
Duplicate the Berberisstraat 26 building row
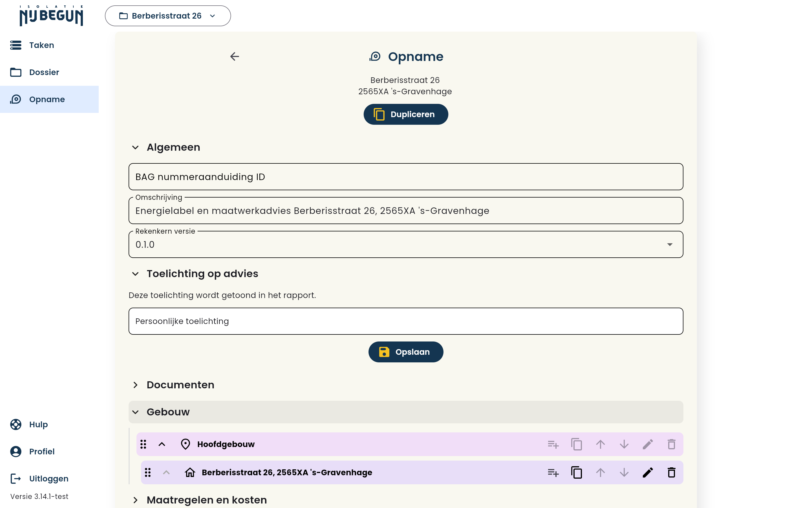pos(577,472)
